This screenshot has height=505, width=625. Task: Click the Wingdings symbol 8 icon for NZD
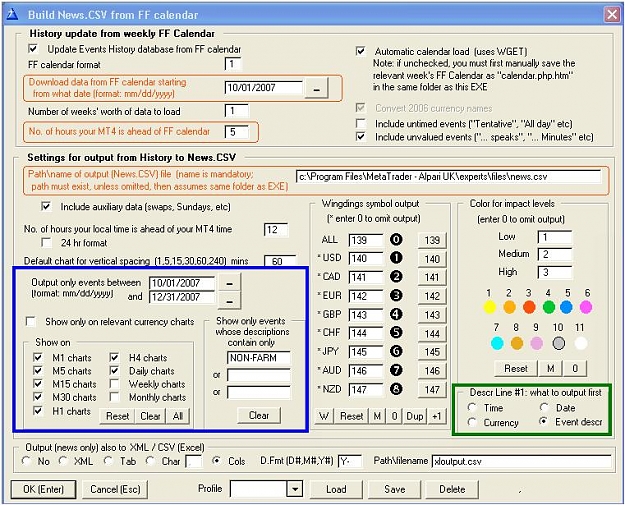coord(396,389)
